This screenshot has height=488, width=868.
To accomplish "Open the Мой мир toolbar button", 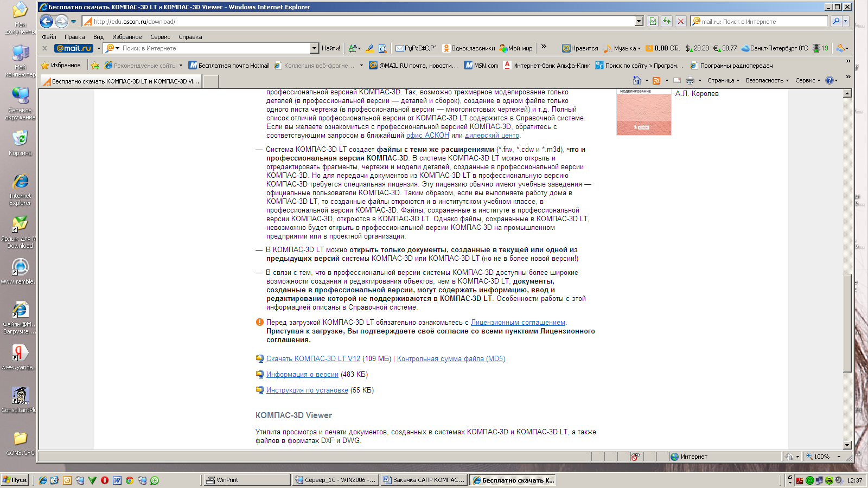I will click(x=516, y=48).
